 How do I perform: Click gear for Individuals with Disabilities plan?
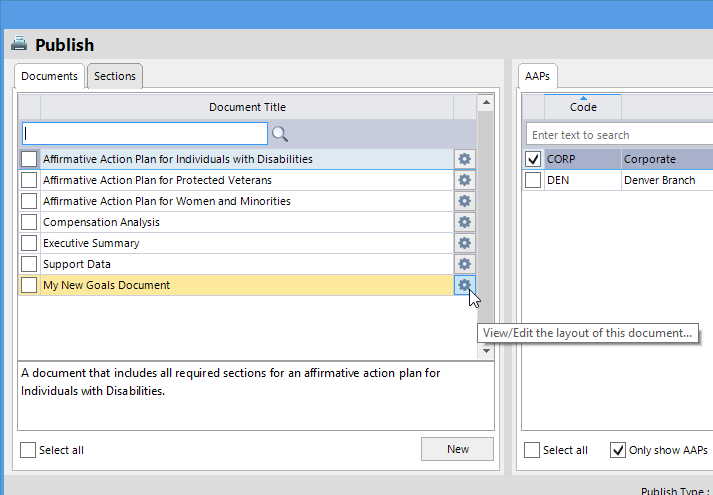pos(464,159)
